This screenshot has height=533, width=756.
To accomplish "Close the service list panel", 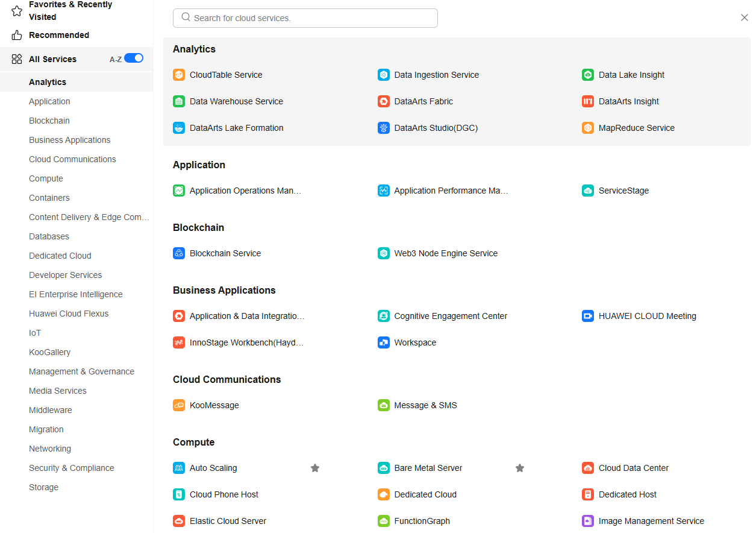I will coord(745,17).
